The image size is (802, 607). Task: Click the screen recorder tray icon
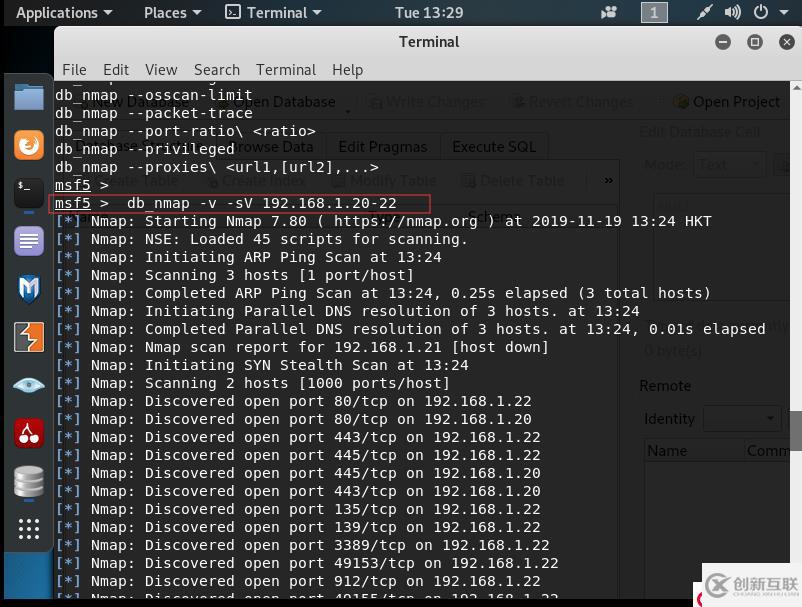click(609, 12)
